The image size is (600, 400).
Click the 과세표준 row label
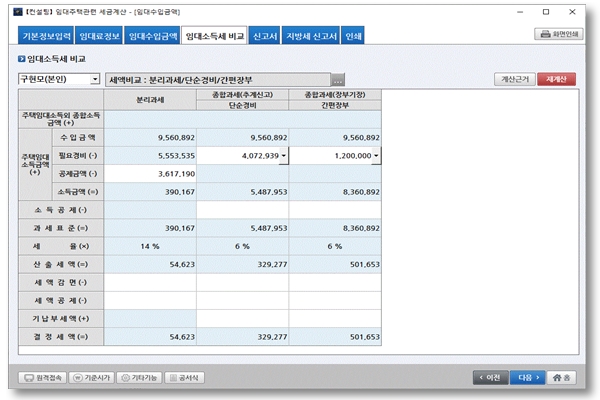[61, 228]
